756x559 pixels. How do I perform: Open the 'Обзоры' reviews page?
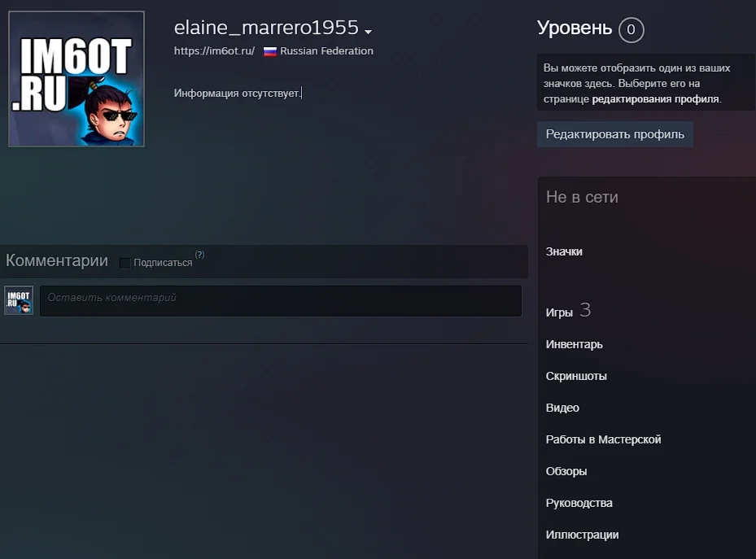pos(566,471)
